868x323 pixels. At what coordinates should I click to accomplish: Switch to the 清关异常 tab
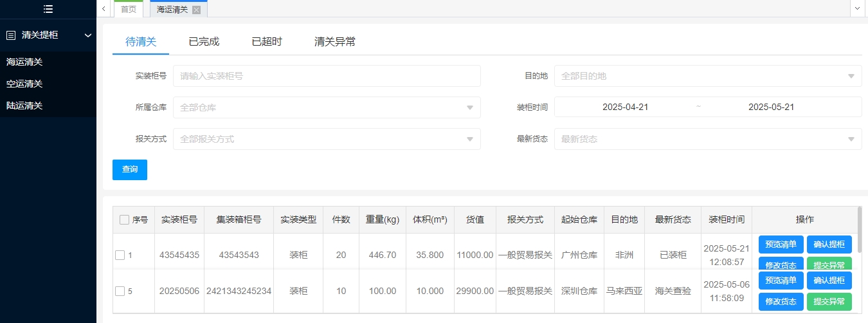click(334, 42)
